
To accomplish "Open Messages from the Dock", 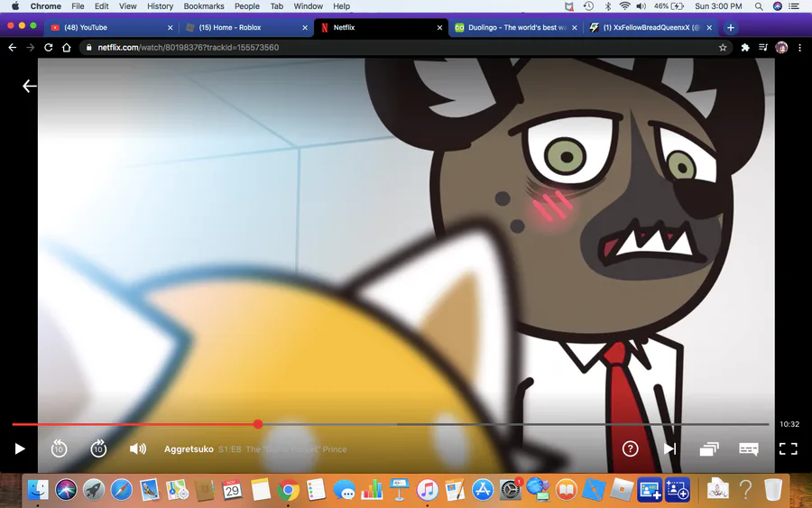I will click(x=344, y=489).
